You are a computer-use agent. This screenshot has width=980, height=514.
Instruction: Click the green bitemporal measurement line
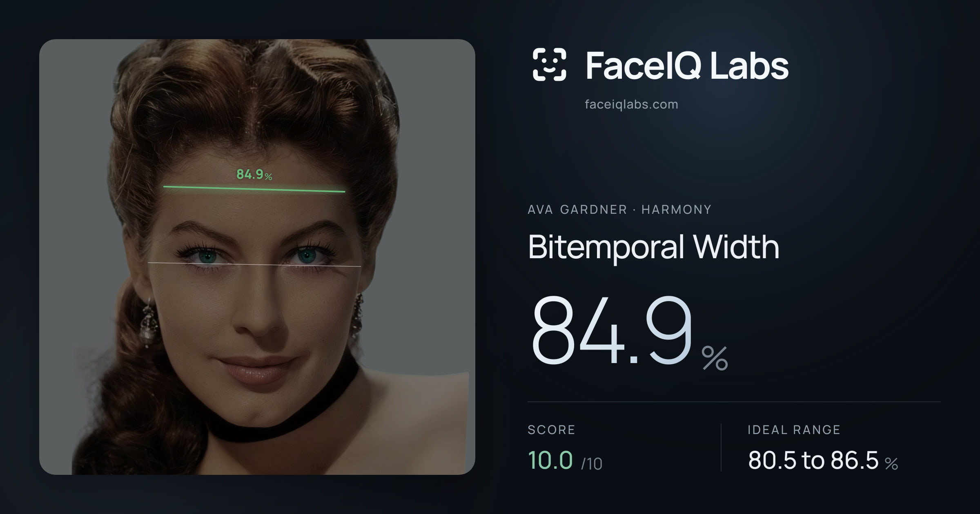[254, 189]
